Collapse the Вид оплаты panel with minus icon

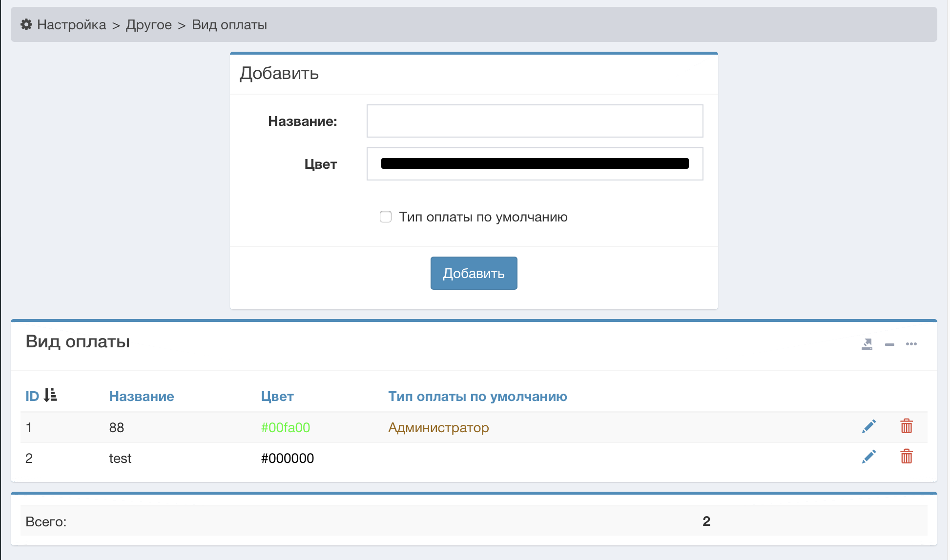tap(889, 344)
